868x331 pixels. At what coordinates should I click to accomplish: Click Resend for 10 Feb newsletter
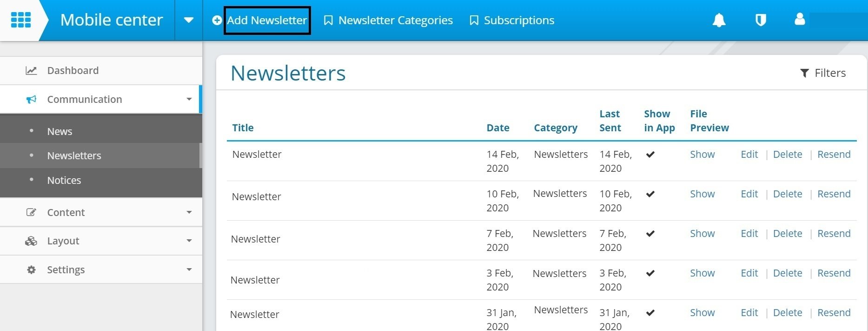(834, 194)
